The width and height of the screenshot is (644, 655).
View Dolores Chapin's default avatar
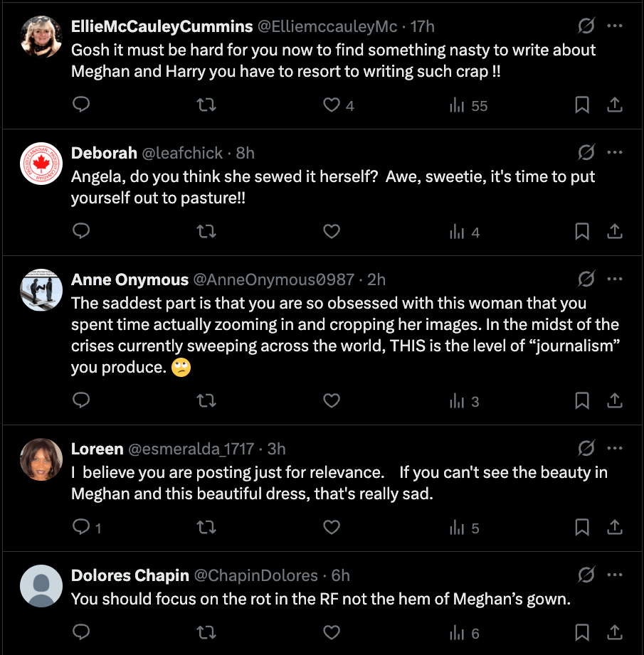(42, 586)
